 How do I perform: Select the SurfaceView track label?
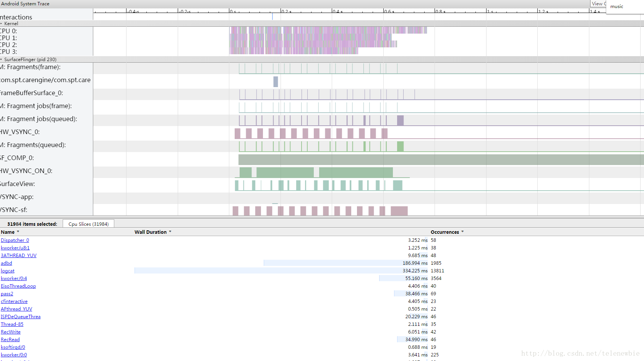pos(18,184)
